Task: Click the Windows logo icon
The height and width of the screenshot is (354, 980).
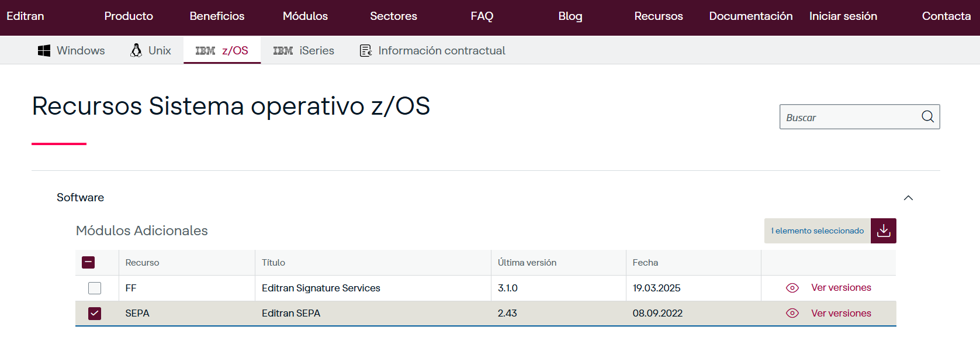Action: pyautogui.click(x=44, y=51)
